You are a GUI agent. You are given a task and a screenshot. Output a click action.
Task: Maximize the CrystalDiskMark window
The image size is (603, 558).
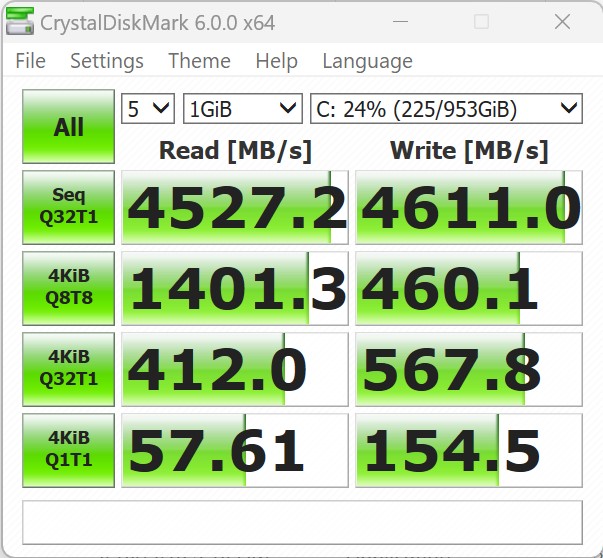click(481, 21)
